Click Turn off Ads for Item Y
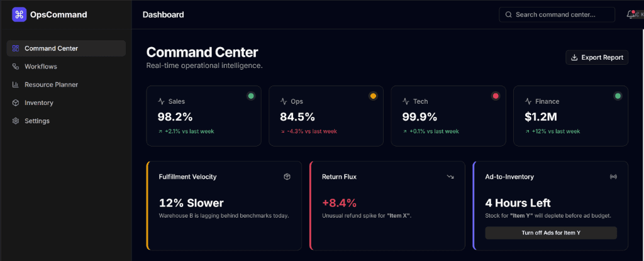Image resolution: width=644 pixels, height=261 pixels. (551, 233)
